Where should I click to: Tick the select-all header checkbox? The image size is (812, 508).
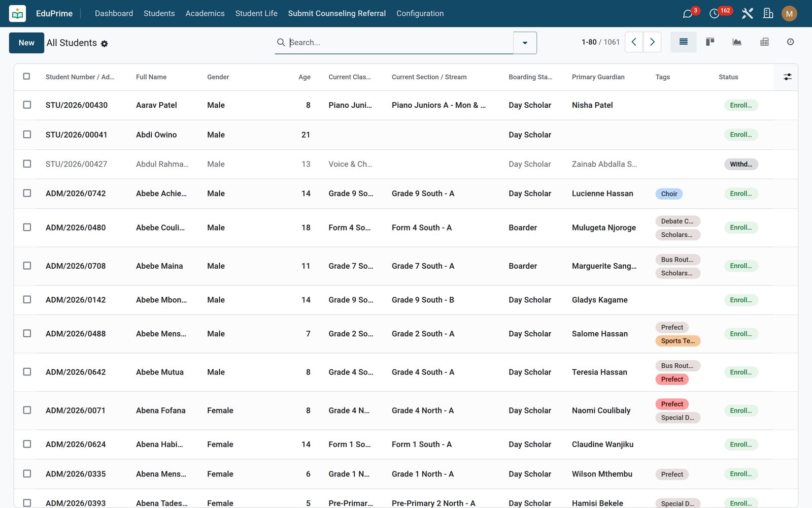point(27,76)
